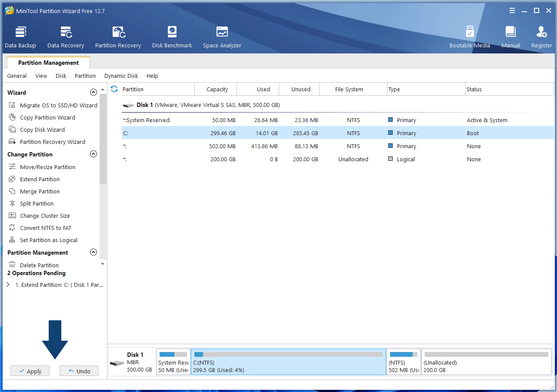This screenshot has height=392, width=557.
Task: Select the Unallocated 200.0 GB block in disk map
Action: 486,362
